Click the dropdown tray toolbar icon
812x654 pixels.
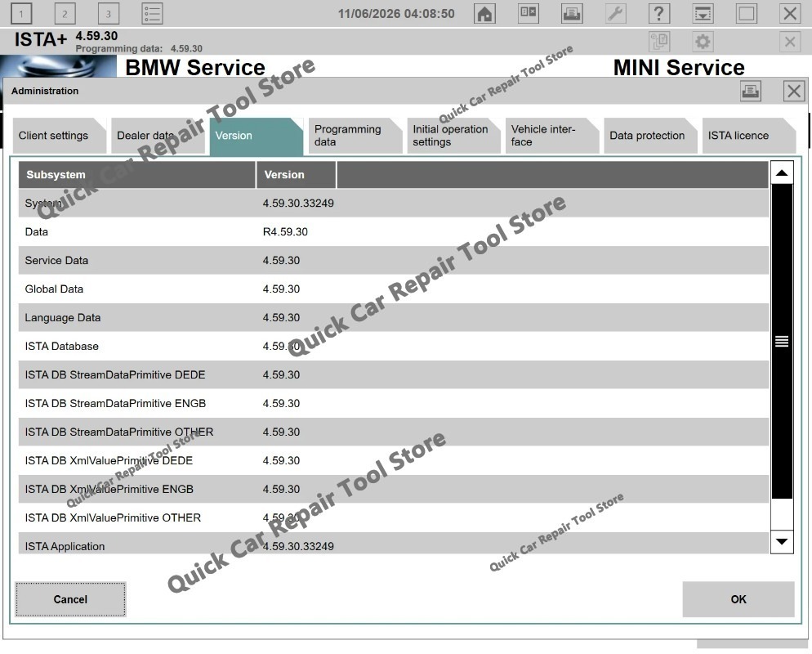703,13
